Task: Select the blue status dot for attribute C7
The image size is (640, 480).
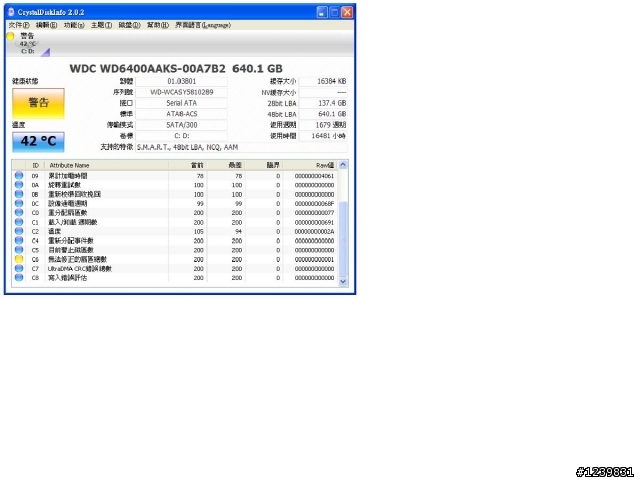Action: click(x=19, y=268)
